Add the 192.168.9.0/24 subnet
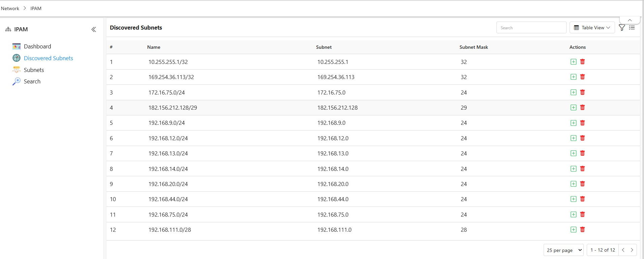Screen dimensions: 644x259 [573, 123]
